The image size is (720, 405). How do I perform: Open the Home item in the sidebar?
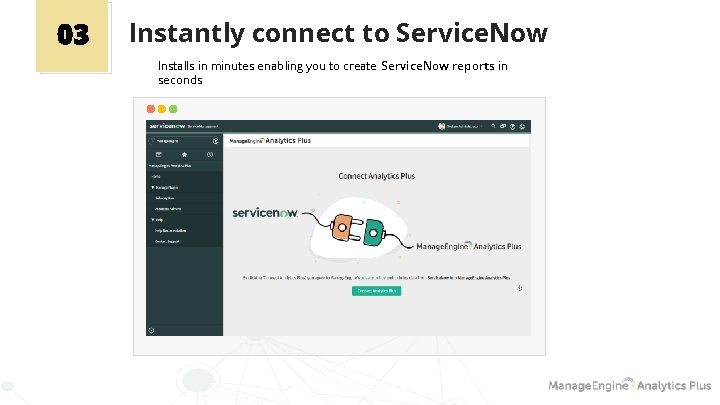156,177
